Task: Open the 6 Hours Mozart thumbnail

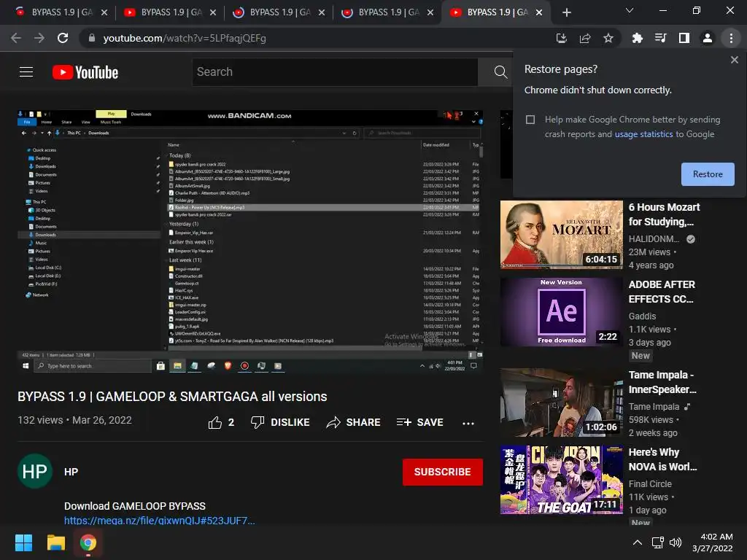Action: click(x=561, y=235)
